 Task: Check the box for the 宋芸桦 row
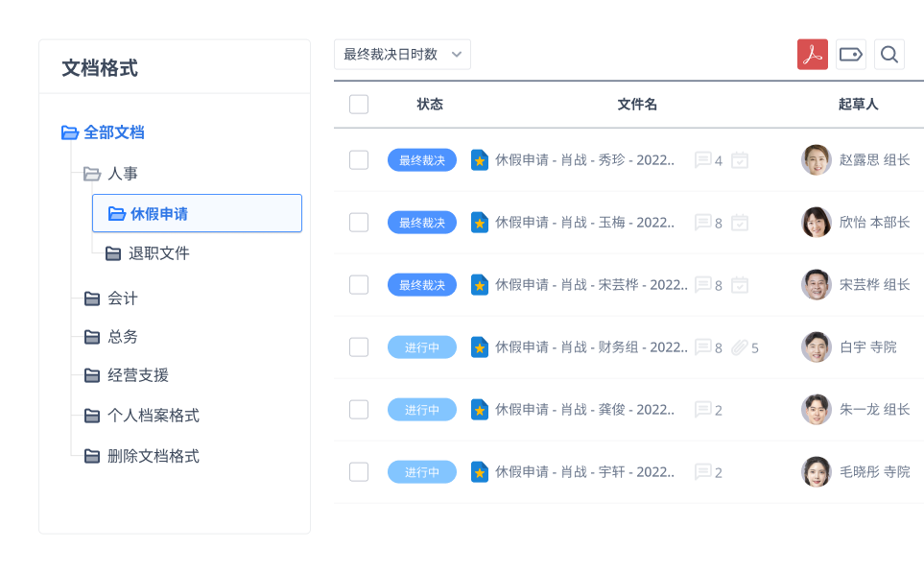pos(359,285)
